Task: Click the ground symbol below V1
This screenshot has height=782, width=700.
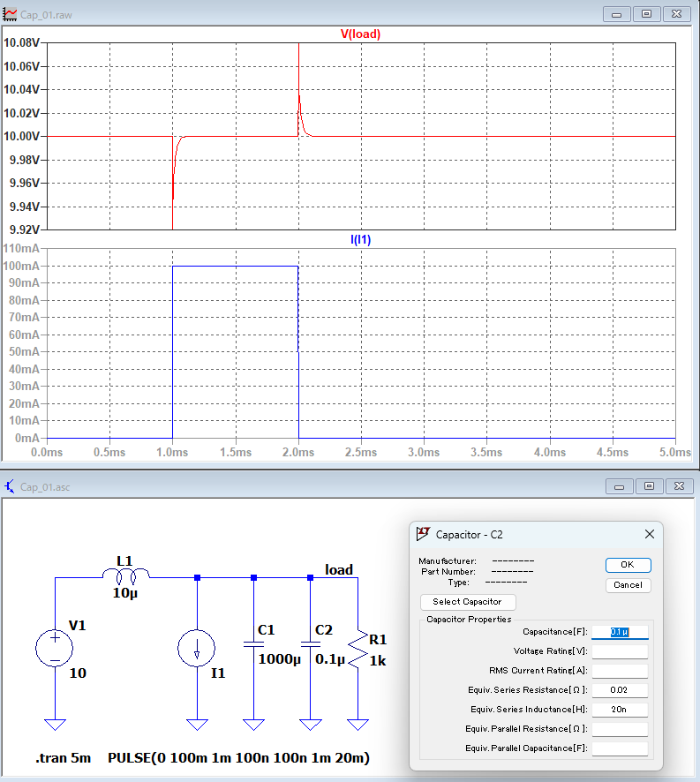Action: (x=55, y=725)
